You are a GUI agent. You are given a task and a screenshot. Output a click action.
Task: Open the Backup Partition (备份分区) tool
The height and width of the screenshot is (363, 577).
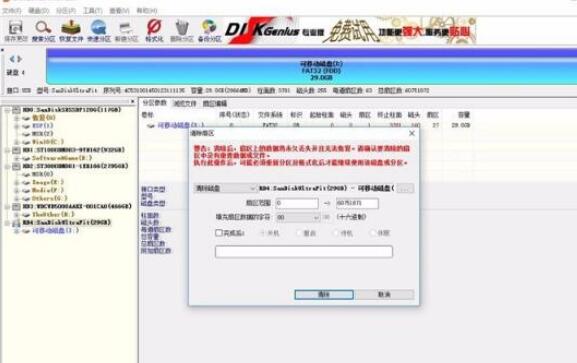point(209,31)
